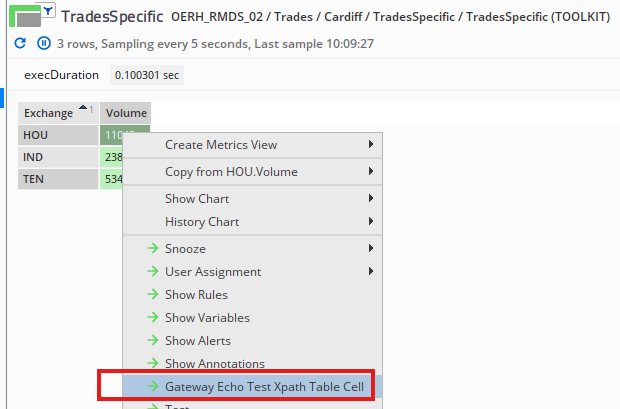Select Gateway Echo Test Xpath Table Cell

pos(266,386)
